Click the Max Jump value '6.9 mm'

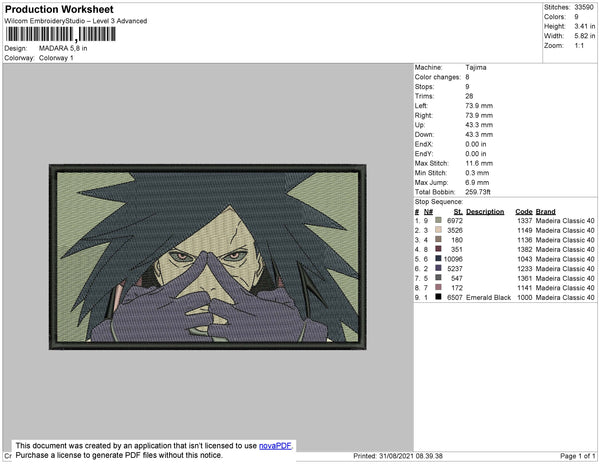tap(477, 182)
